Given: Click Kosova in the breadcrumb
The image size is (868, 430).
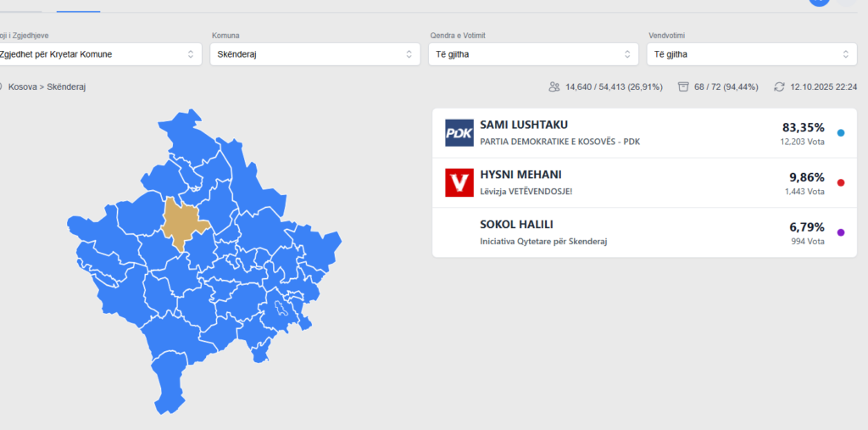Looking at the screenshot, I should point(23,87).
